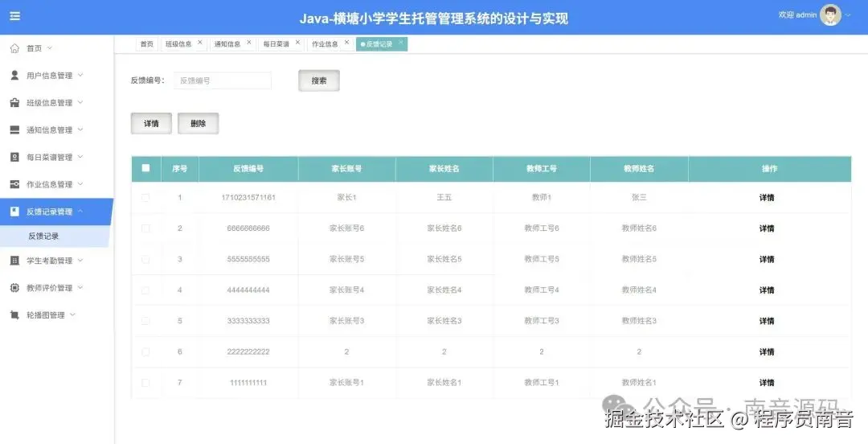Toggle the select-all checkbox in table header
868x444 pixels.
pos(145,168)
